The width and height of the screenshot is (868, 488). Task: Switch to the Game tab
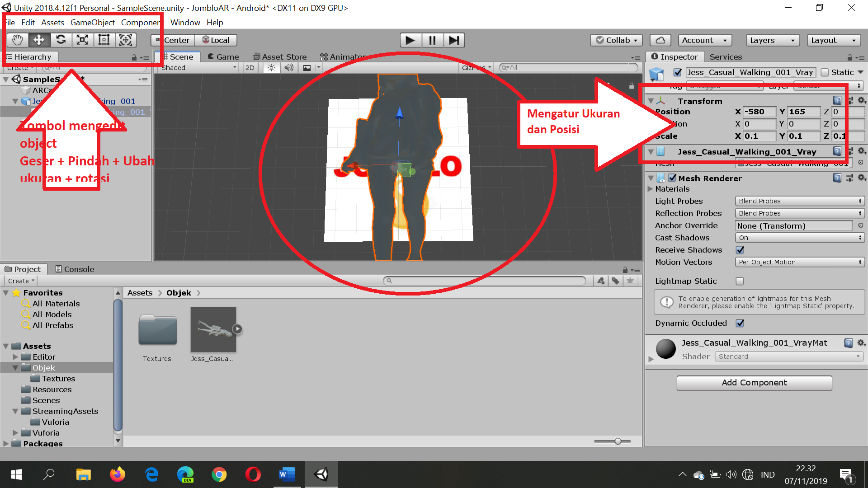tap(223, 57)
